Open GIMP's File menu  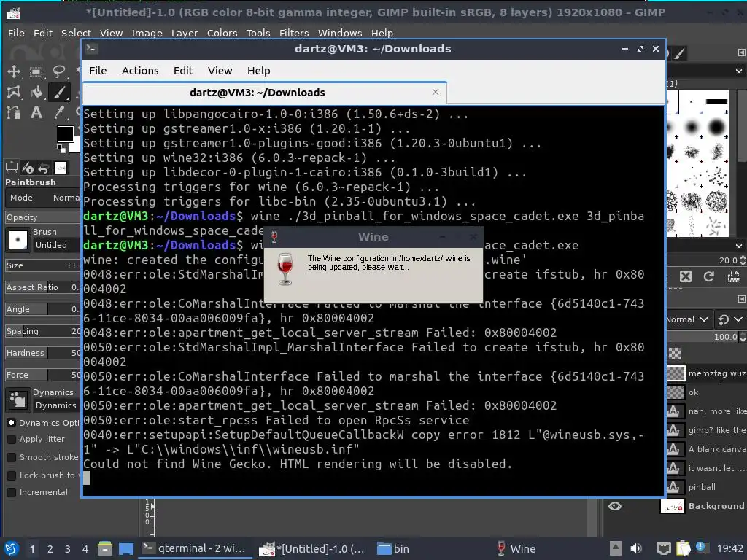16,33
